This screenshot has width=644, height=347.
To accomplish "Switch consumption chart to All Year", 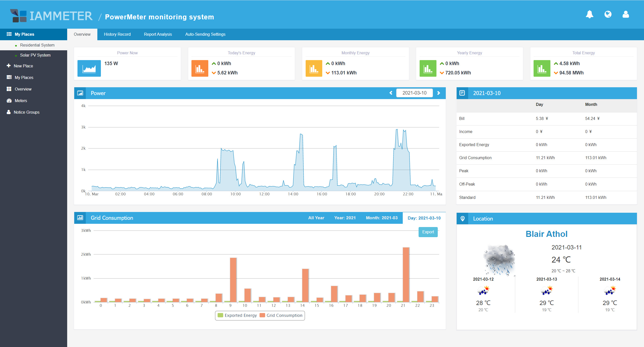I will click(316, 218).
